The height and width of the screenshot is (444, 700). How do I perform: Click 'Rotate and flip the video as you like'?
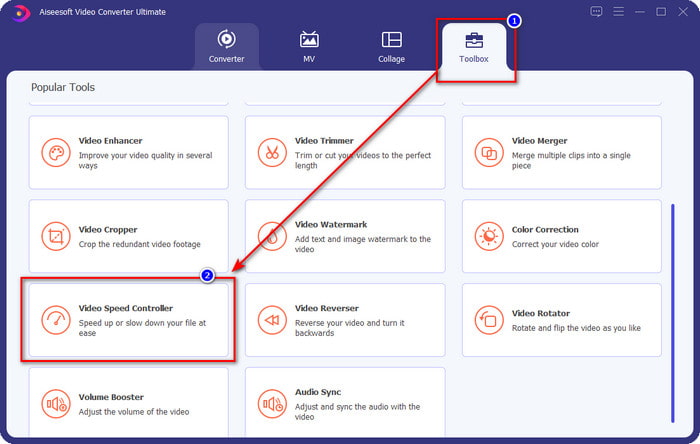pyautogui.click(x=576, y=328)
